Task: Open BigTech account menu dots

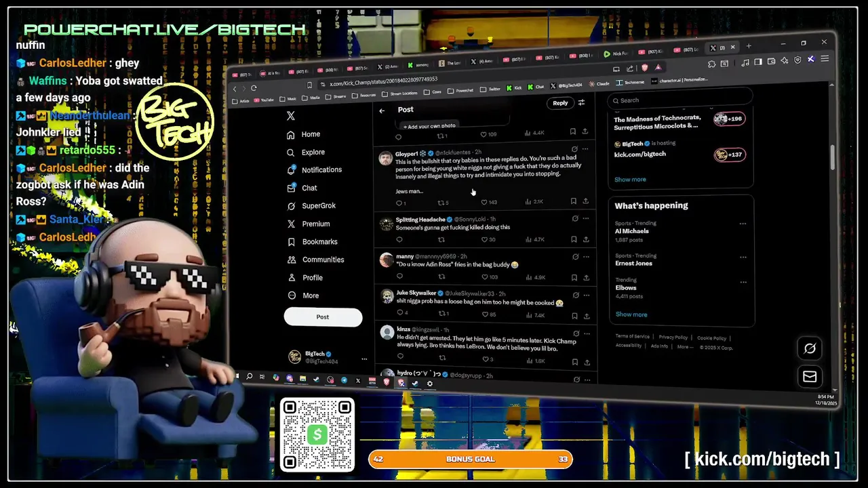Action: click(x=364, y=359)
